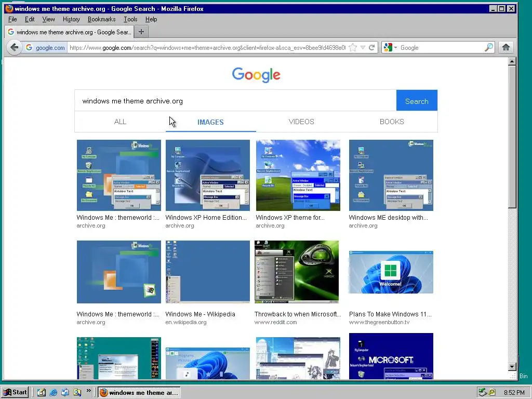Screen dimensions: 532x399
Task: Click the www.reddit.com source text
Action: click(275, 322)
